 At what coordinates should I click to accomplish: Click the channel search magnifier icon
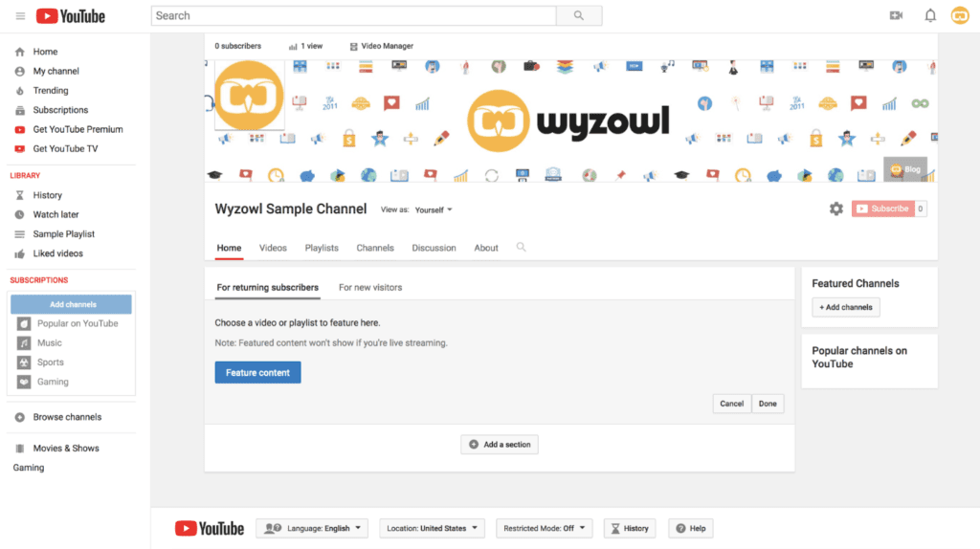(x=521, y=248)
